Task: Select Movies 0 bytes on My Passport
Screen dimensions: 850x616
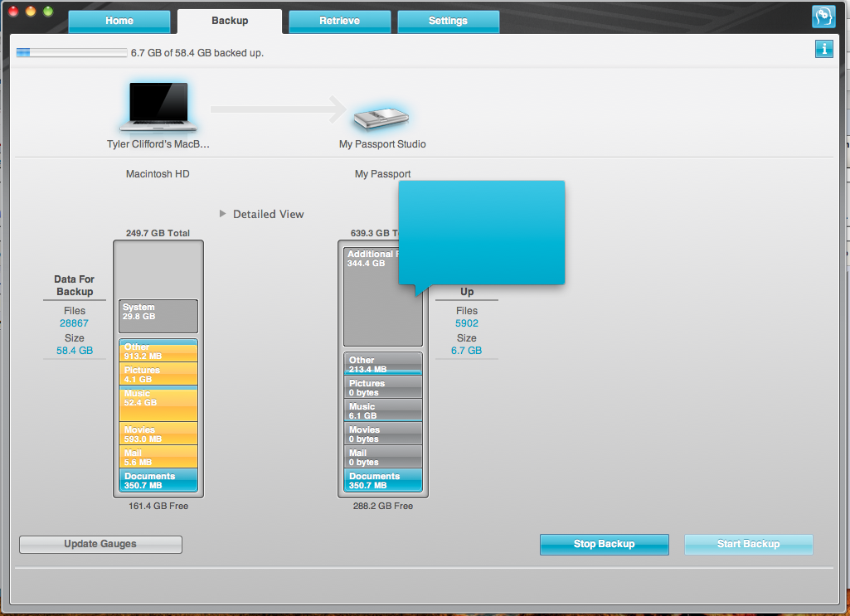Action: 383,434
